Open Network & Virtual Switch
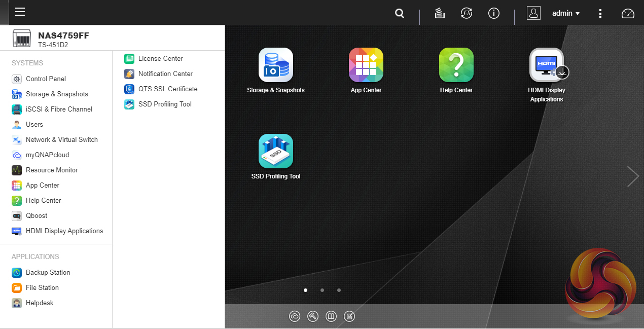This screenshot has height=329, width=644. (55, 140)
